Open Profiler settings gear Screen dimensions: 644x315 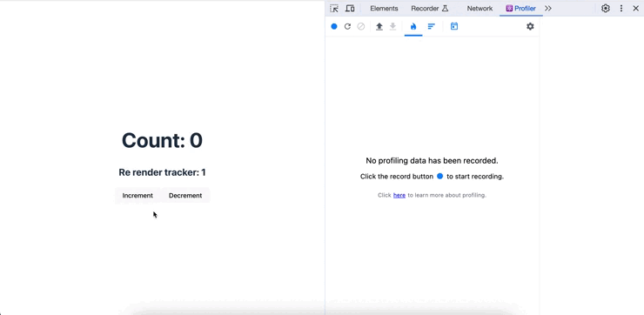[x=530, y=26]
